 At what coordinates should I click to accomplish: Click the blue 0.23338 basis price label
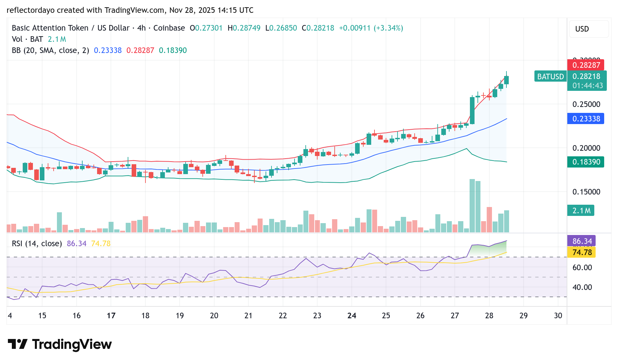[x=586, y=118]
